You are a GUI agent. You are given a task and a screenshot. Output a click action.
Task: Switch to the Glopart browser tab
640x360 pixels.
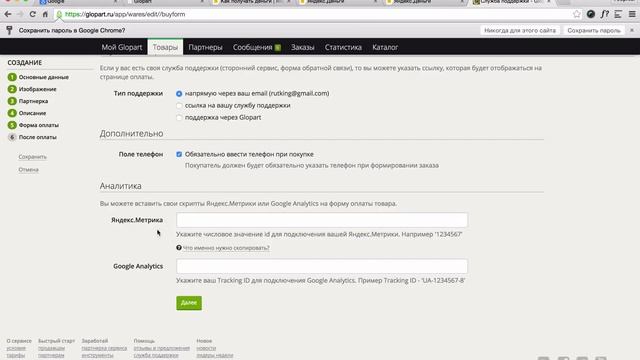[x=165, y=2]
